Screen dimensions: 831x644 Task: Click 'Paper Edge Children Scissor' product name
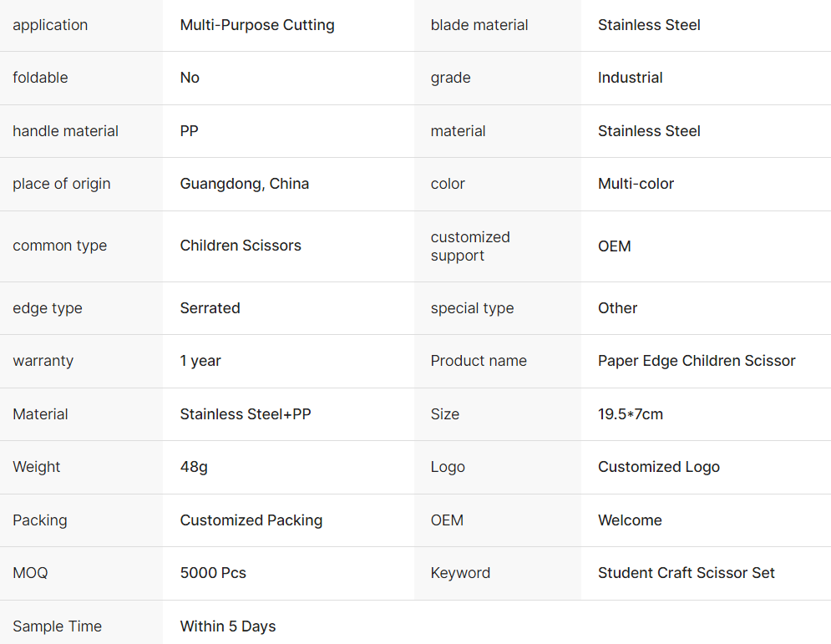(x=697, y=361)
